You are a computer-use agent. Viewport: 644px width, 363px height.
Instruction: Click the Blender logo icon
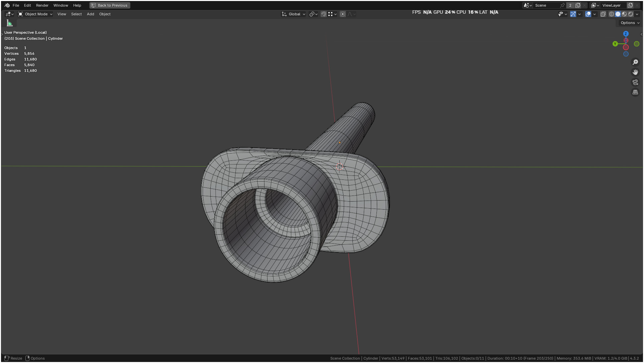pos(7,5)
